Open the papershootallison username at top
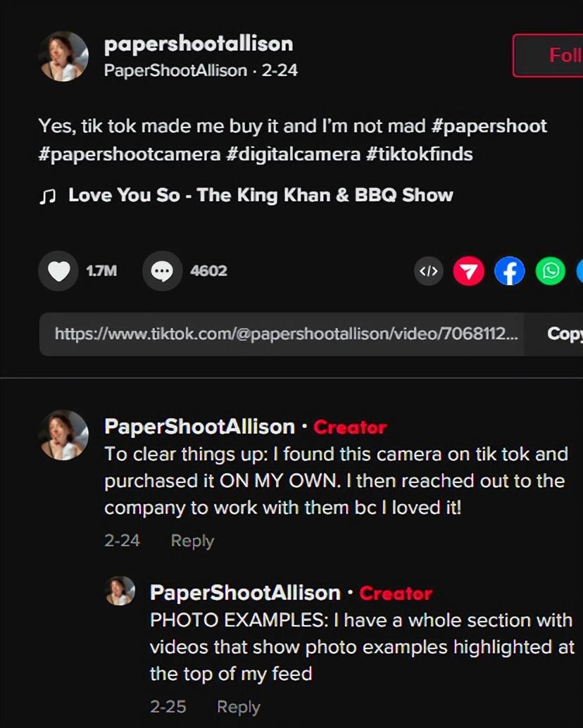The height and width of the screenshot is (728, 583). click(199, 44)
